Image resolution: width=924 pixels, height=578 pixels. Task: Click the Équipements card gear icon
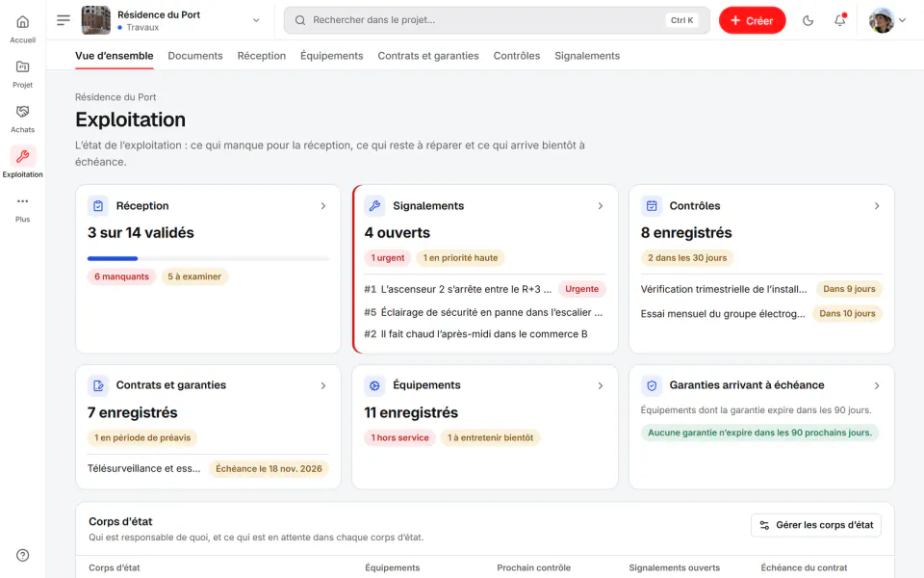pyautogui.click(x=374, y=385)
